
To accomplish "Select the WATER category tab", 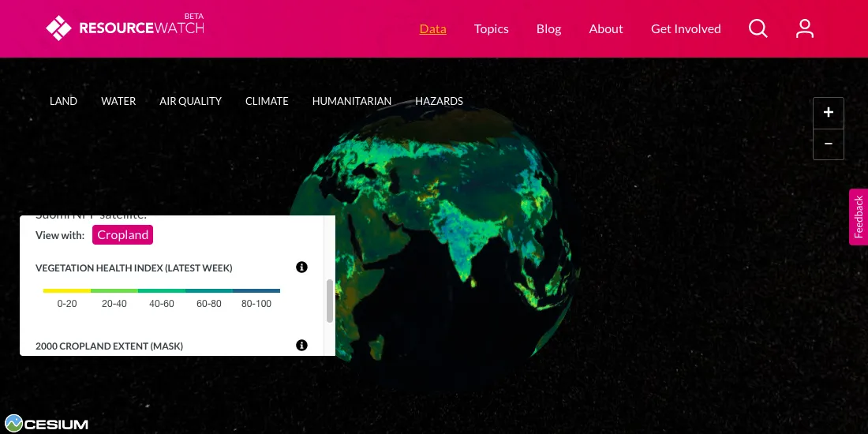I will pyautogui.click(x=118, y=101).
